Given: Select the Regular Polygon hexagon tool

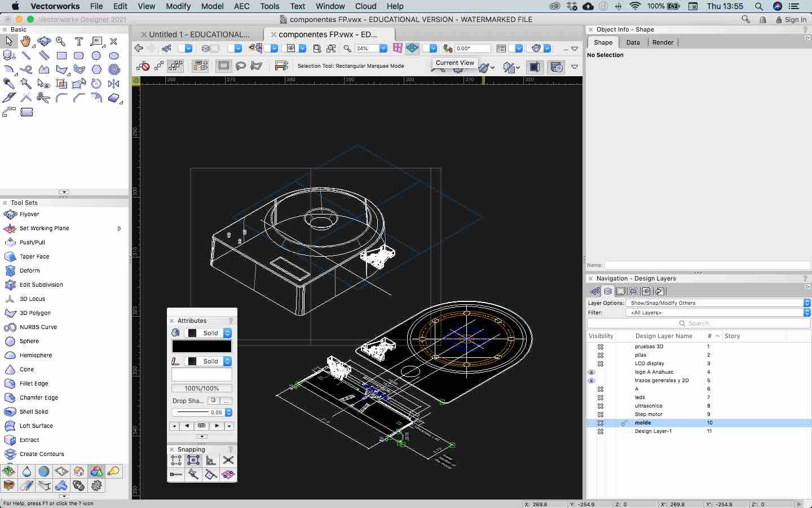Looking at the screenshot, I should (x=96, y=69).
